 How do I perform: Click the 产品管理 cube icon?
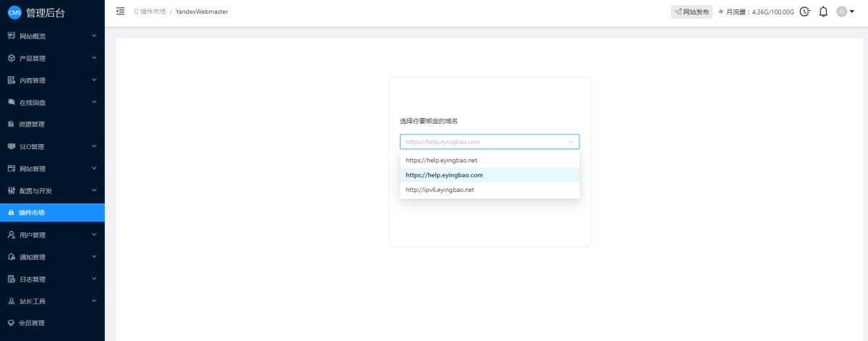click(11, 58)
